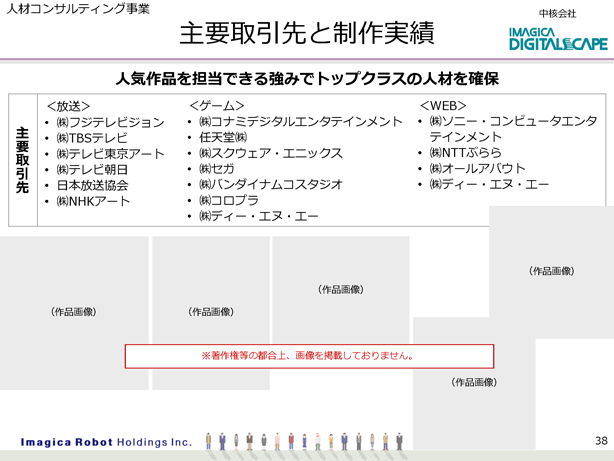Viewport: 614px width, 461px height.
Task: Select ㈱テレビ東京アート entry
Action: 110,154
